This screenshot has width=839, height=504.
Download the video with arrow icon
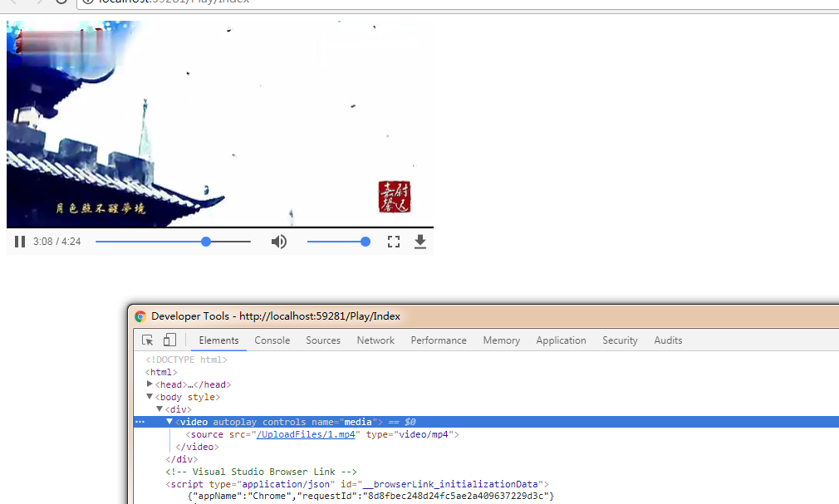click(420, 242)
